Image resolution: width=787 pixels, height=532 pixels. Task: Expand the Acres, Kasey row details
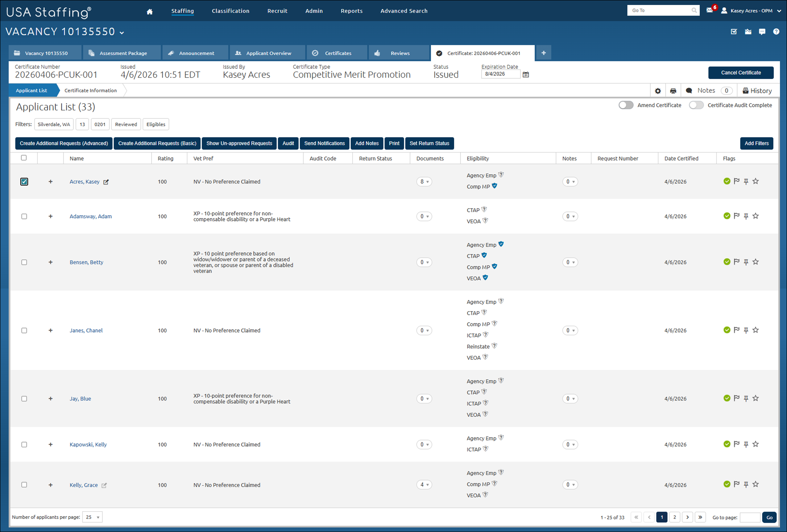[50, 182]
